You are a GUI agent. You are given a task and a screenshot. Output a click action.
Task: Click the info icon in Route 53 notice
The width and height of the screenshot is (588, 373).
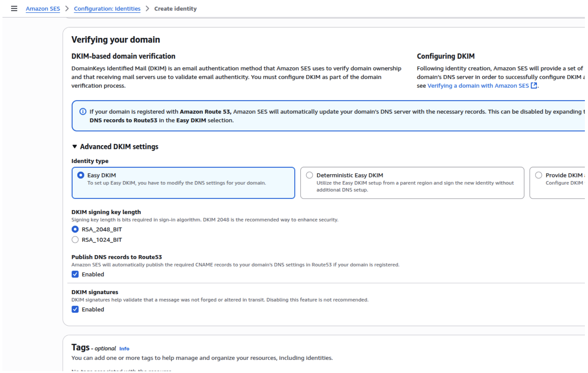(x=83, y=111)
